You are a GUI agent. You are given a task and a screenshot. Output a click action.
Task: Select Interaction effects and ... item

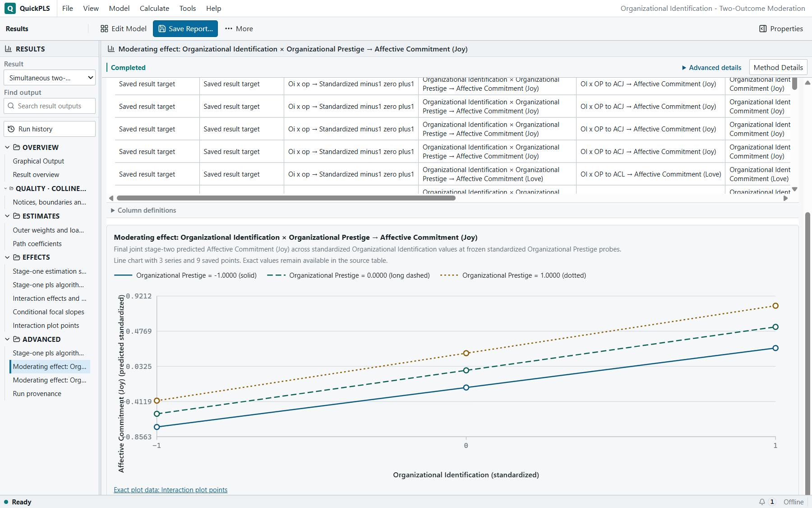point(50,298)
